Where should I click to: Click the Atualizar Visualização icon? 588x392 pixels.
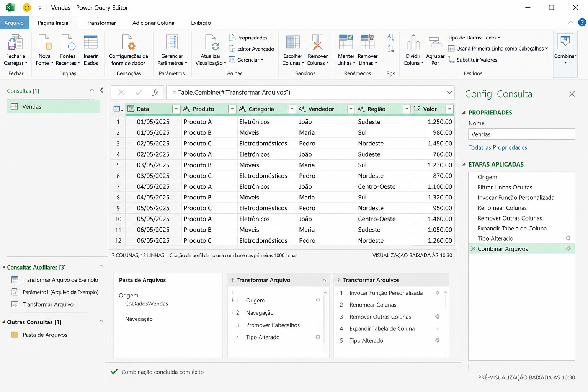coord(212,42)
